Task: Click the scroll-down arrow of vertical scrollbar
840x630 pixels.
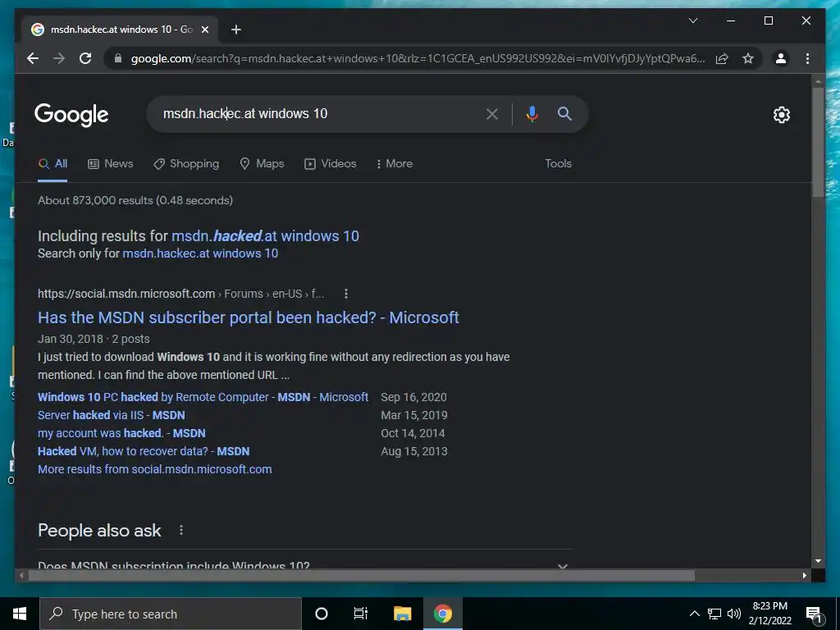Action: [x=818, y=561]
